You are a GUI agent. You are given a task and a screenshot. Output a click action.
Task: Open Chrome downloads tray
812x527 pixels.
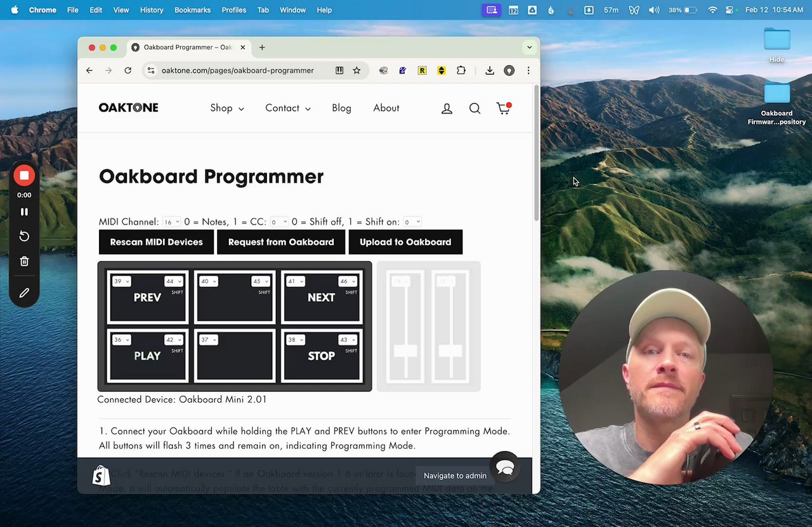pos(490,70)
